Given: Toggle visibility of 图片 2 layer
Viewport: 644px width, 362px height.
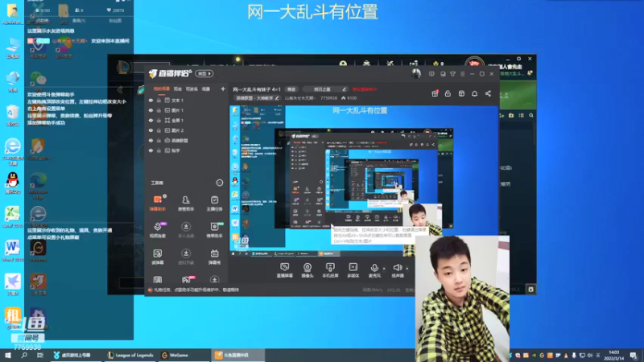Looking at the screenshot, I should pos(151,130).
